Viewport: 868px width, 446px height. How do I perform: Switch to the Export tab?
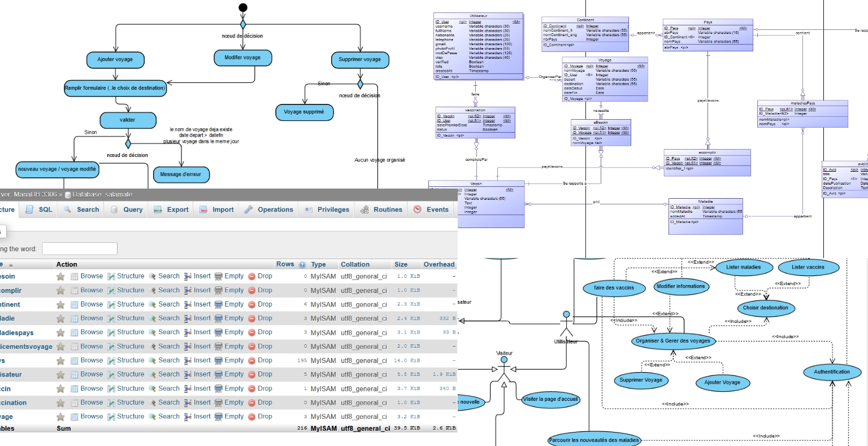[171, 209]
